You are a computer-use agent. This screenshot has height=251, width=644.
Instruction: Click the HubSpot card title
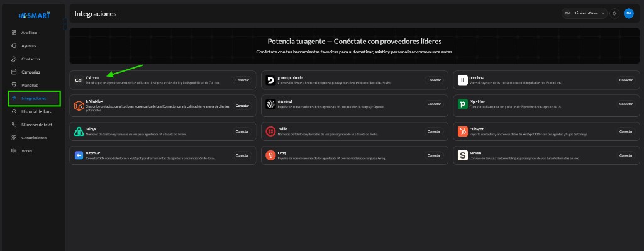click(476, 129)
